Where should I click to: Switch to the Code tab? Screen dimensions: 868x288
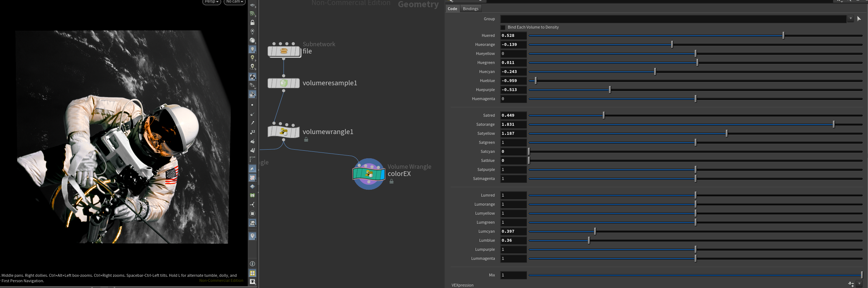[x=452, y=9]
